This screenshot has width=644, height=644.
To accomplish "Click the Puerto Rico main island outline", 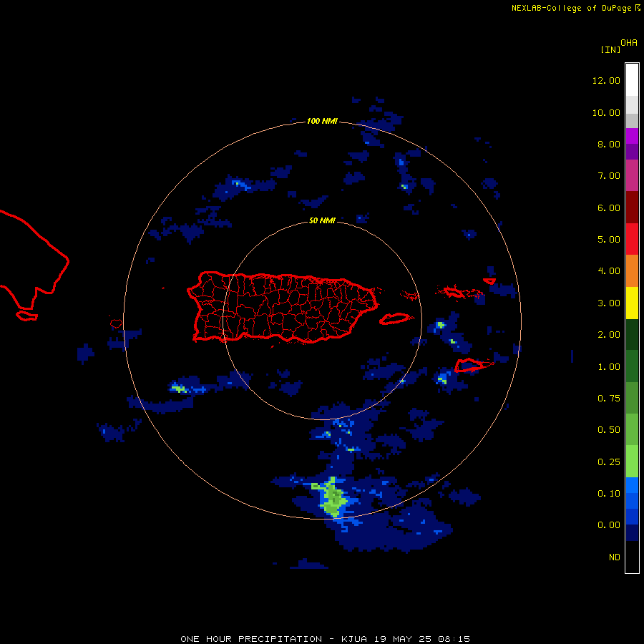I will 283,307.
